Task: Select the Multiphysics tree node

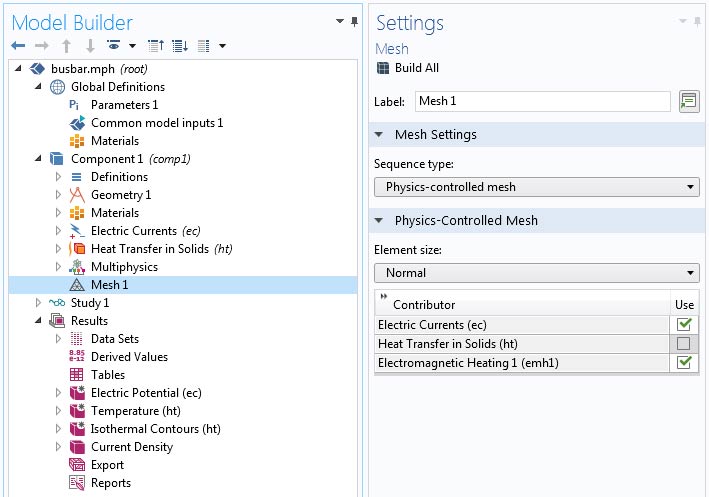Action: click(x=124, y=267)
